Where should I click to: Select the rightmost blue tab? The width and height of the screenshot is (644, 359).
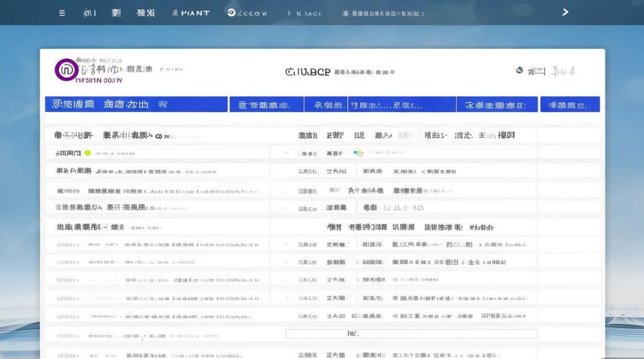(x=570, y=105)
